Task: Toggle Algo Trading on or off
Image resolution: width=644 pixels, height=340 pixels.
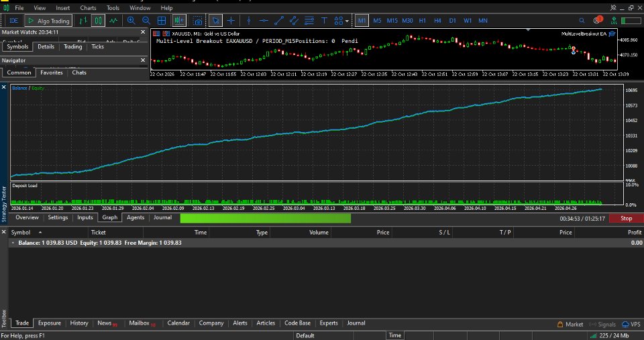Action: 49,21
